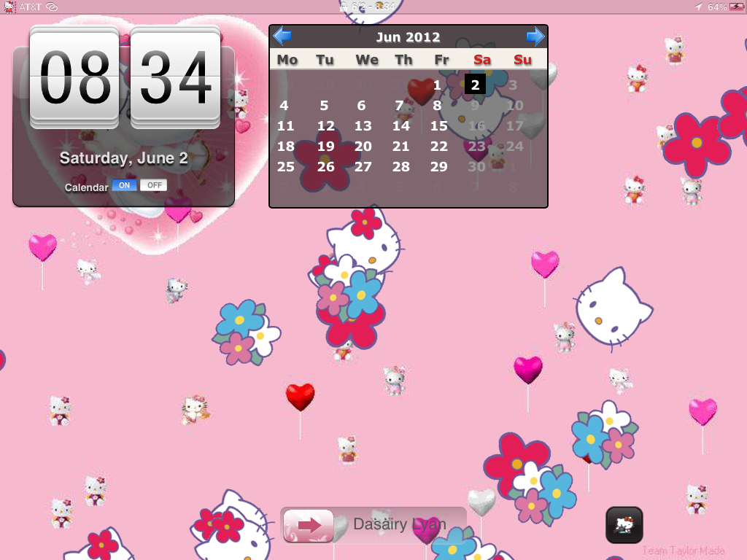Select day 21 in calendar
This screenshot has width=747, height=560.
pos(401,146)
